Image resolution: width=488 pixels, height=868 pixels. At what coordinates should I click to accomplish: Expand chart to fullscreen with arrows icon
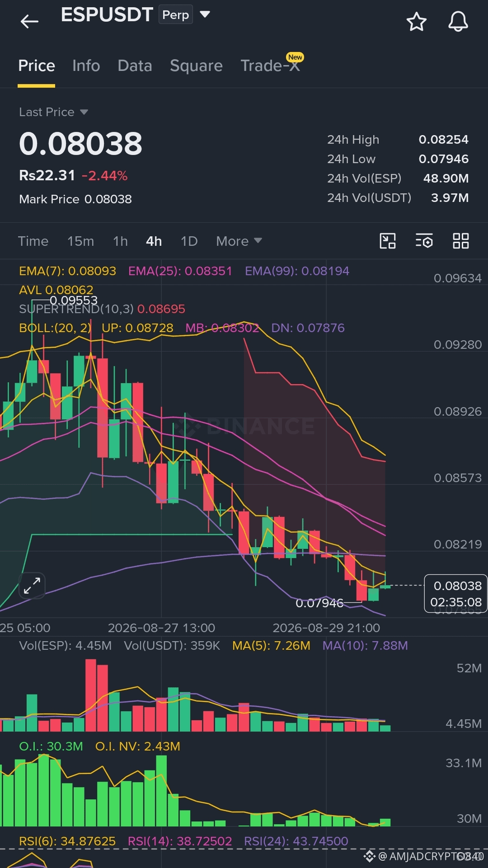pos(32,586)
